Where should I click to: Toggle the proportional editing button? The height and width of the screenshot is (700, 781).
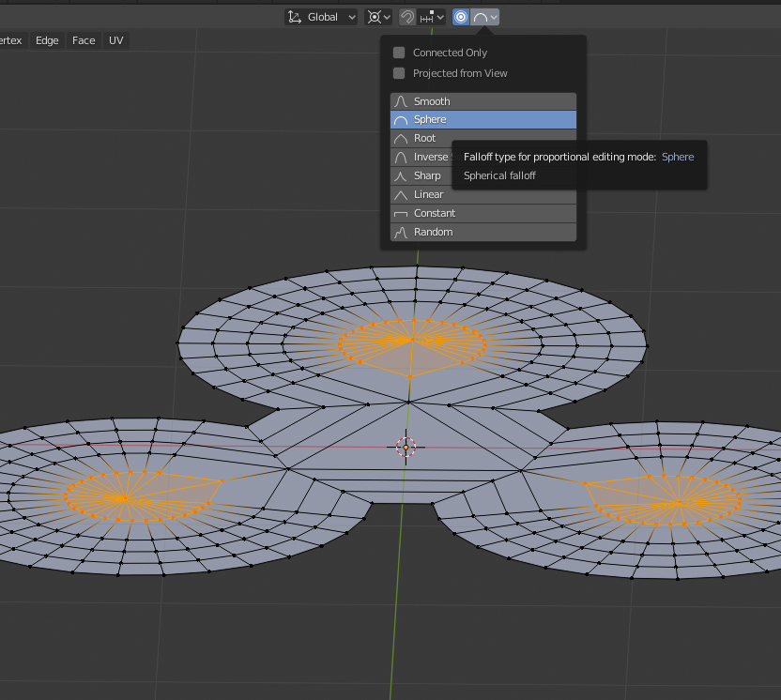tap(461, 17)
